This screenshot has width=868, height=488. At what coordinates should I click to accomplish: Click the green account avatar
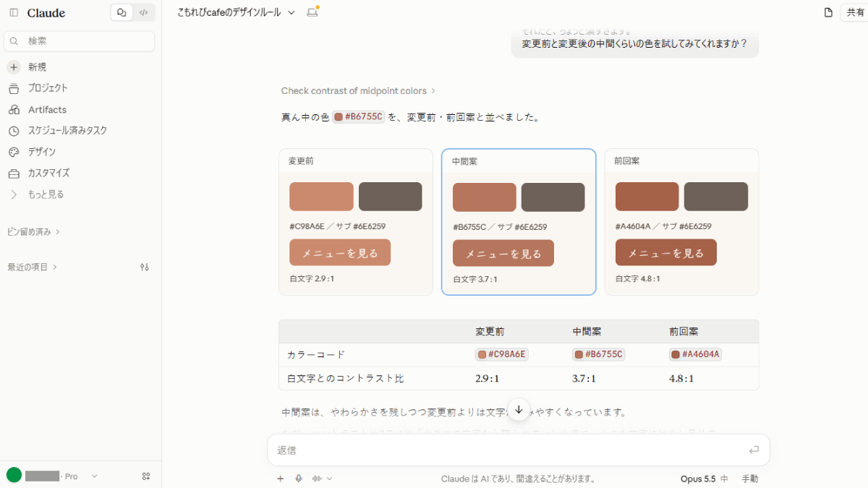tap(14, 475)
